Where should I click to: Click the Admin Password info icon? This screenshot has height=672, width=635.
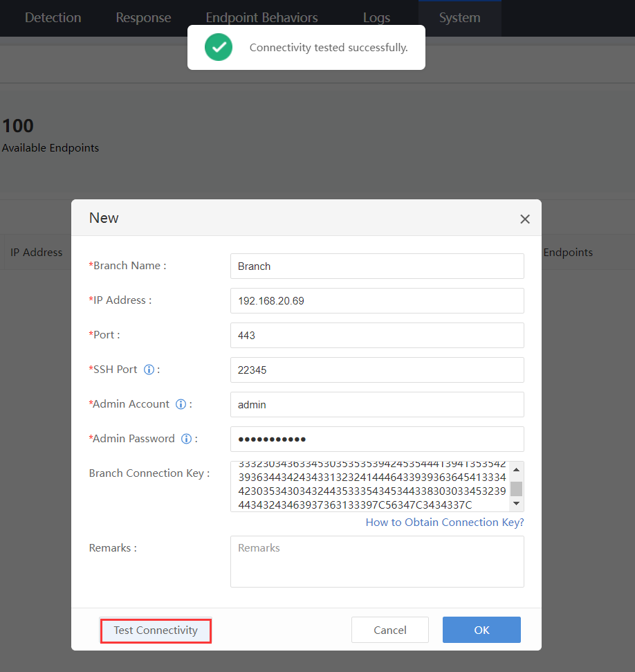(x=186, y=439)
